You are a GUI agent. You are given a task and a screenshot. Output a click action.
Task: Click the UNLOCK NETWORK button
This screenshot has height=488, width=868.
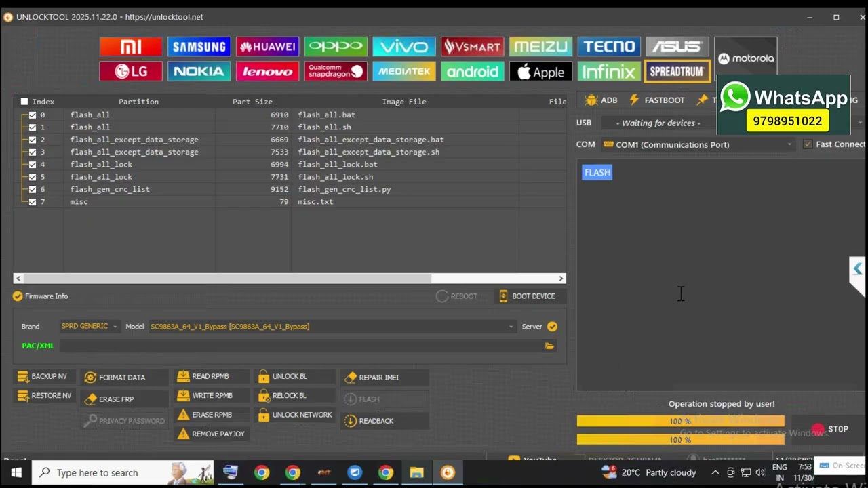coord(296,415)
